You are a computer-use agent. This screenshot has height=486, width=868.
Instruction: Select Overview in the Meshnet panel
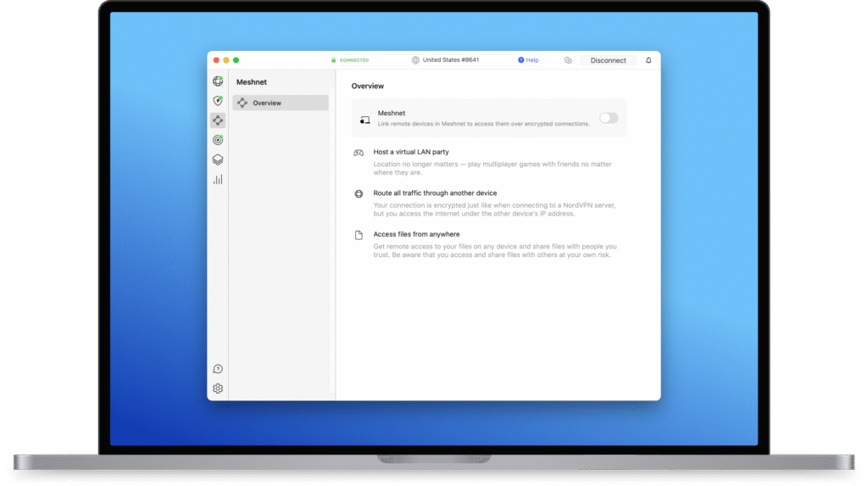pos(281,103)
